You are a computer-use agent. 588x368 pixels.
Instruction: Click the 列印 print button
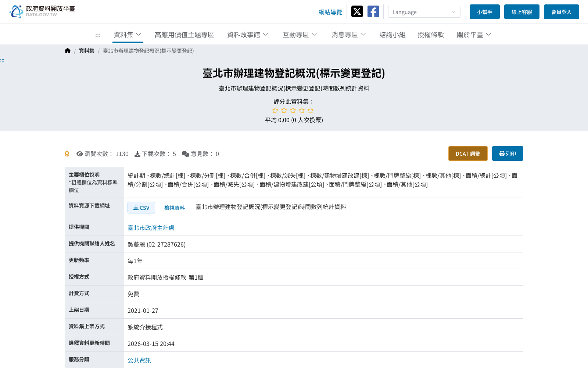[x=508, y=153]
